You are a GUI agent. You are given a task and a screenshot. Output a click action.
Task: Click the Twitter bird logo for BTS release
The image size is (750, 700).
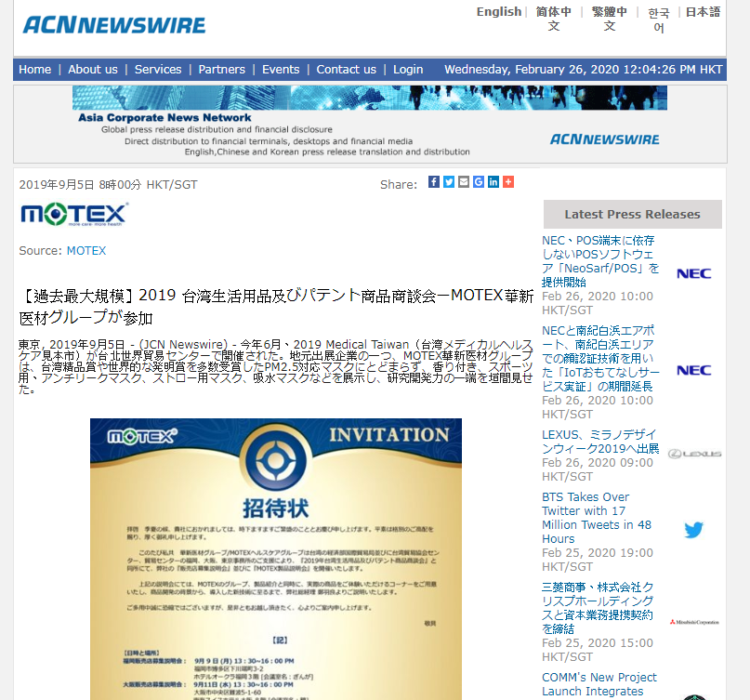coord(693,530)
